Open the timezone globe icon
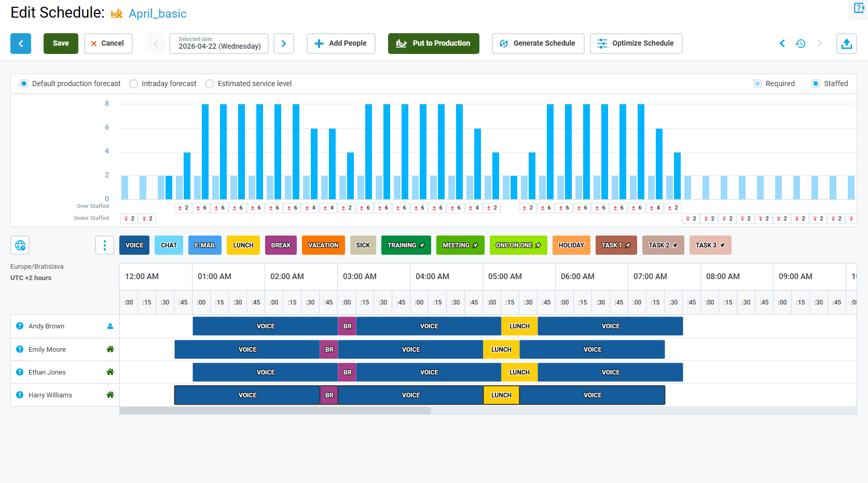868x483 pixels. click(x=20, y=245)
